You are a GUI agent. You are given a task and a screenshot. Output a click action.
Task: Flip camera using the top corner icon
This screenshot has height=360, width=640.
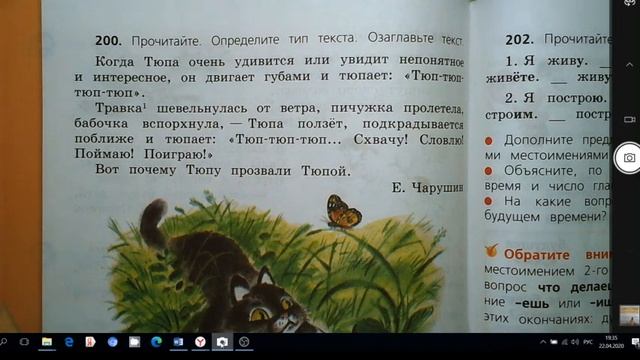click(631, 2)
